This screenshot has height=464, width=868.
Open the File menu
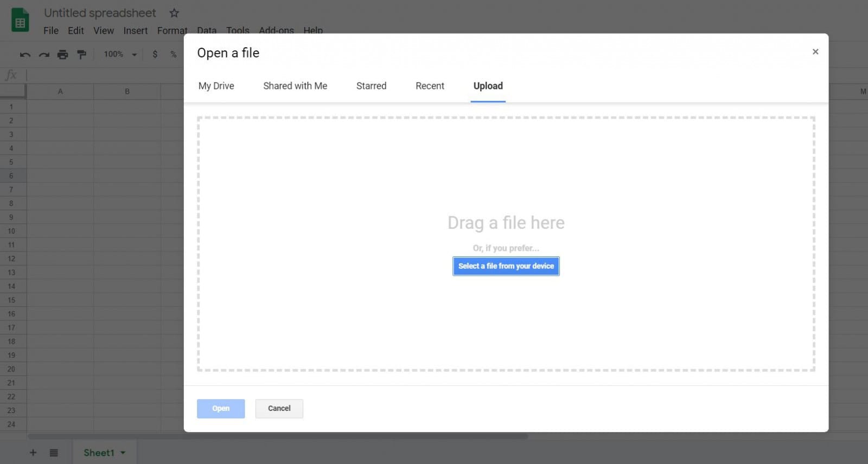tap(51, 30)
